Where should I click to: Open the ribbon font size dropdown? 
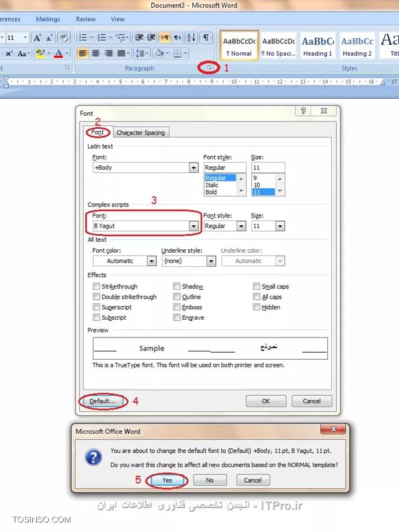coord(25,38)
